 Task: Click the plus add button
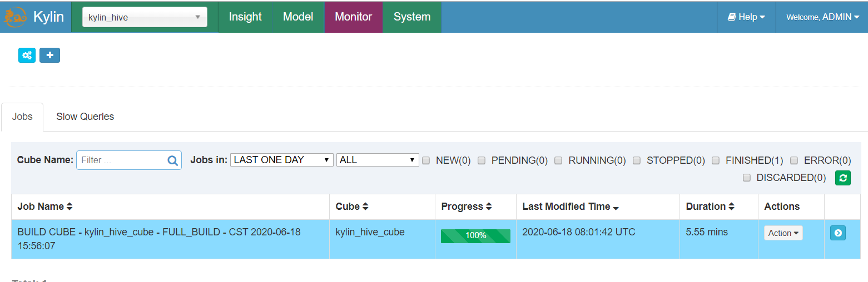click(49, 56)
